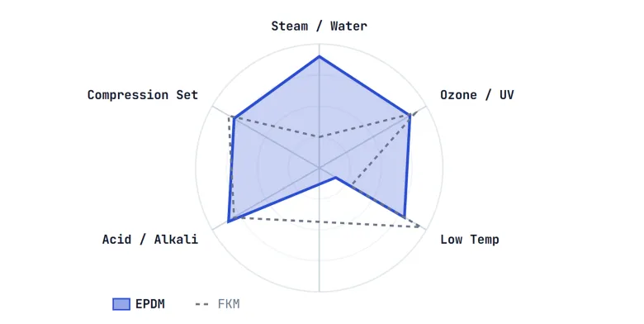This screenshot has height=324, width=644.
Task: Click FKM dashed point on Low Temp axis
Action: (419, 226)
